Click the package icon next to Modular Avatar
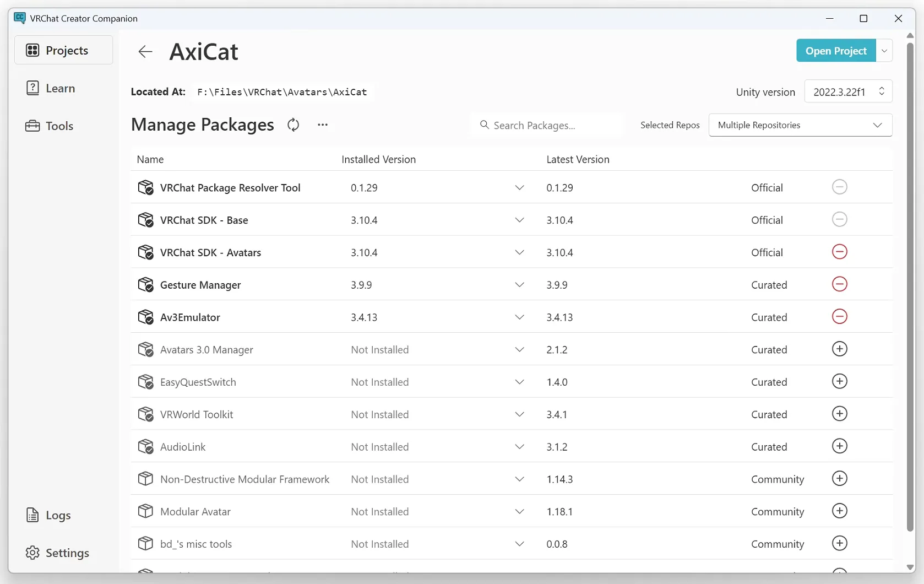Viewport: 924px width, 584px height. click(x=145, y=511)
